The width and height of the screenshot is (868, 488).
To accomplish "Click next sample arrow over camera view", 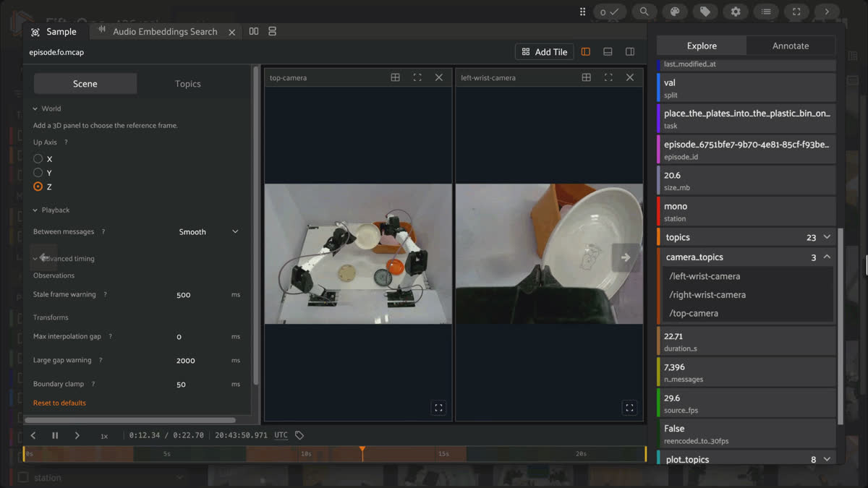I will [626, 257].
